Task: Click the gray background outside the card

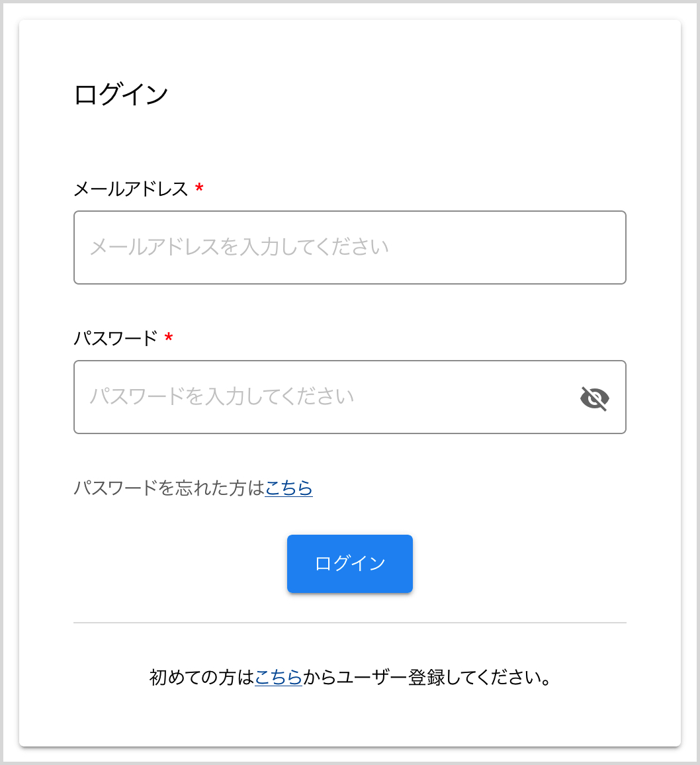Action: [x=690, y=397]
